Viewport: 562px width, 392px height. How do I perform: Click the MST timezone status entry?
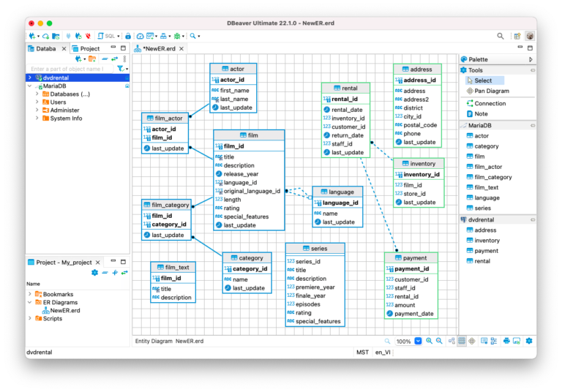[x=362, y=353]
